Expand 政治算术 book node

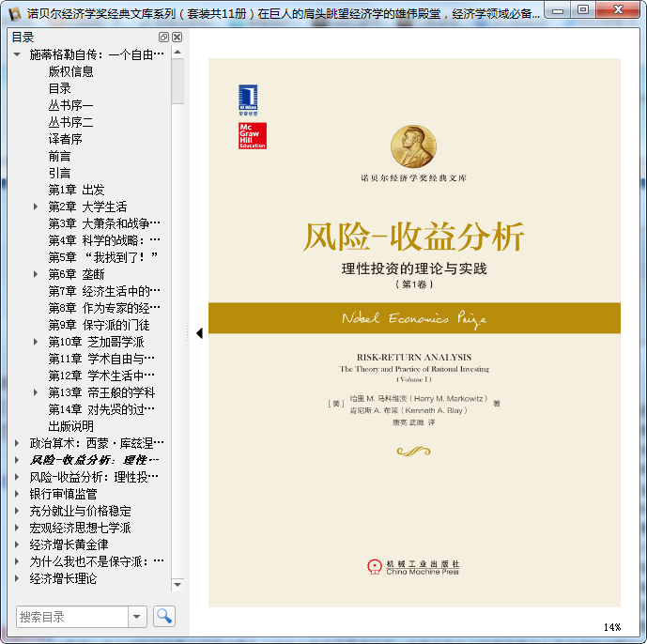17,443
